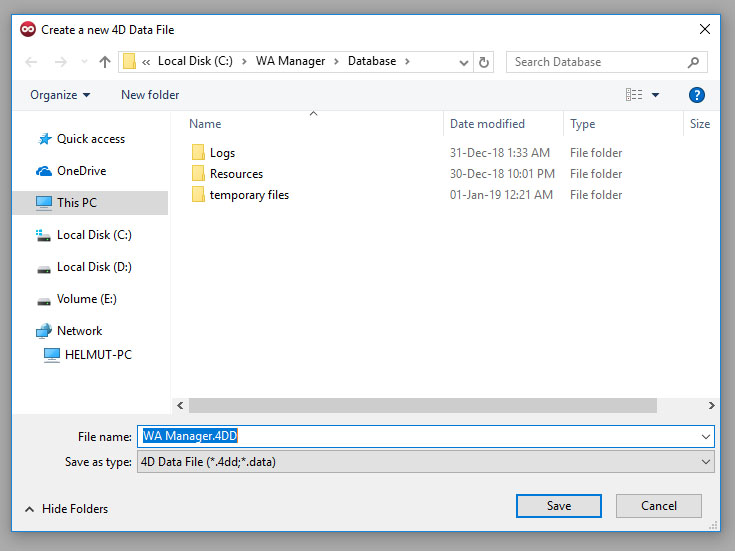Sort by Type column header

click(x=583, y=124)
